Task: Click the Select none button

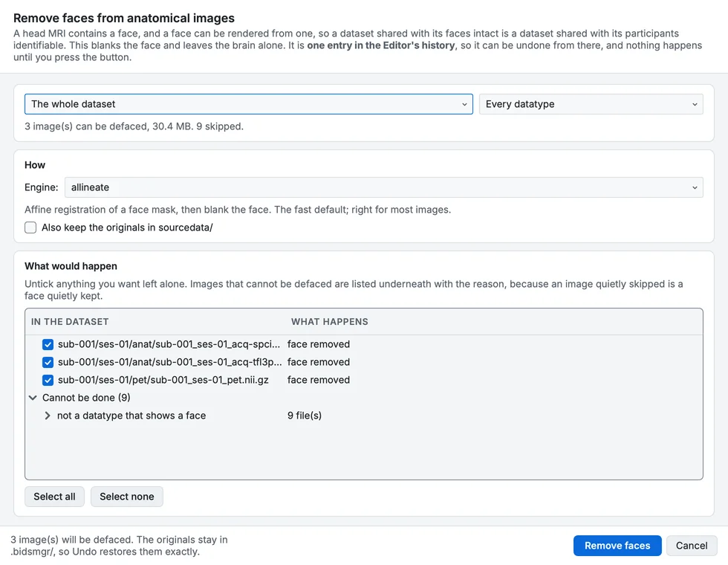Action: [x=127, y=497]
